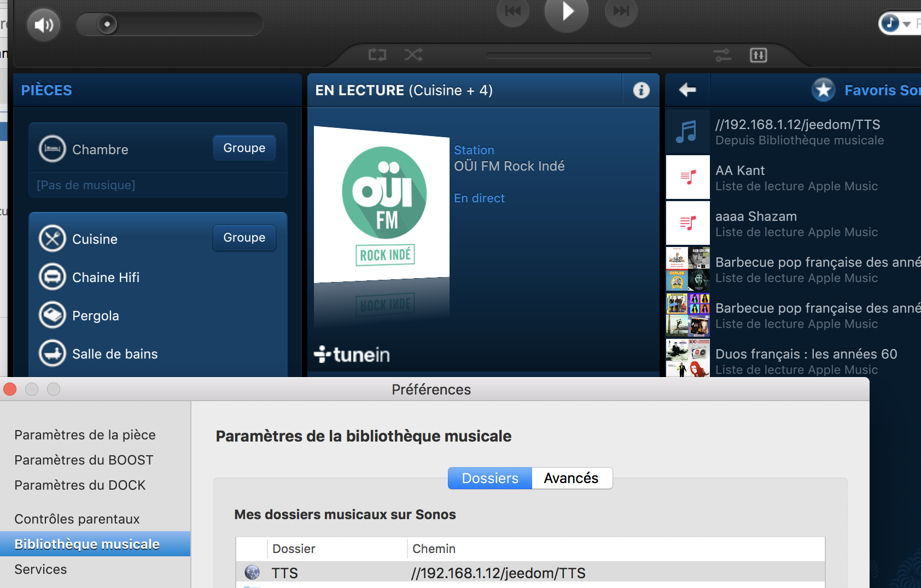Open Paramètres du BOOST
This screenshot has width=921, height=588.
click(84, 460)
